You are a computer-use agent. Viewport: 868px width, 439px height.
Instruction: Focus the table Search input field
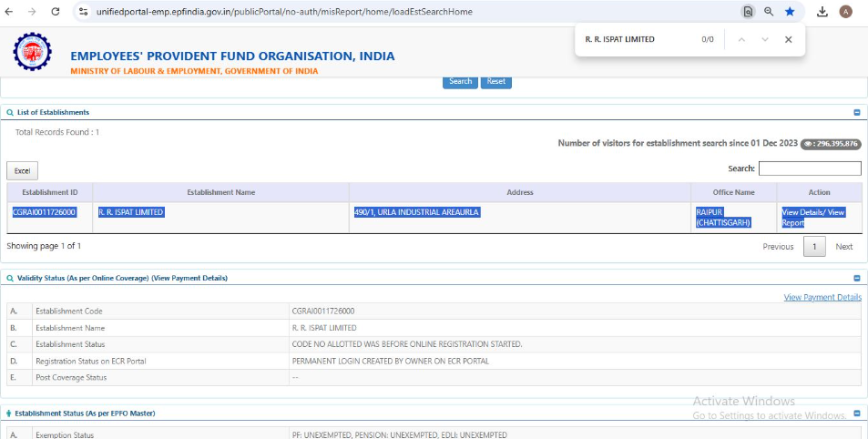(810, 168)
